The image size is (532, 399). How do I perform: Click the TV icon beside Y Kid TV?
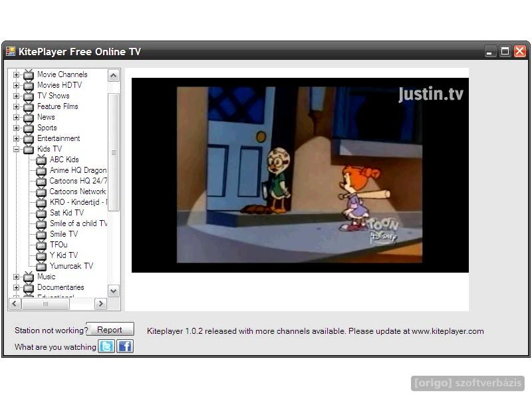[x=41, y=255]
